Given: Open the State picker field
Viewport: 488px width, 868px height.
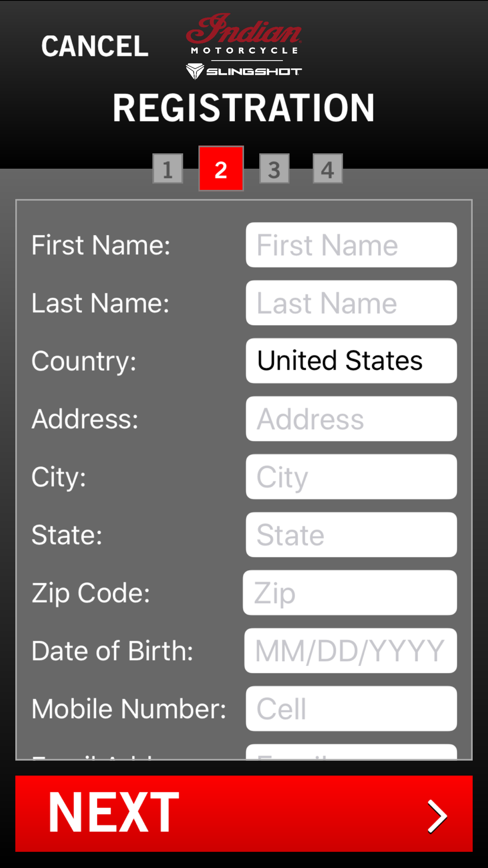Looking at the screenshot, I should 351,535.
